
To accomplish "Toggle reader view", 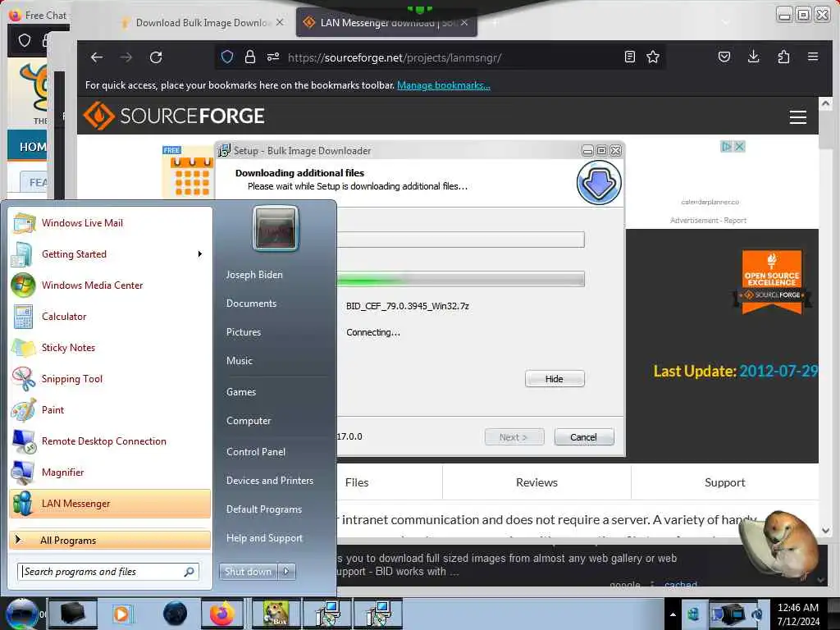I will click(x=630, y=57).
